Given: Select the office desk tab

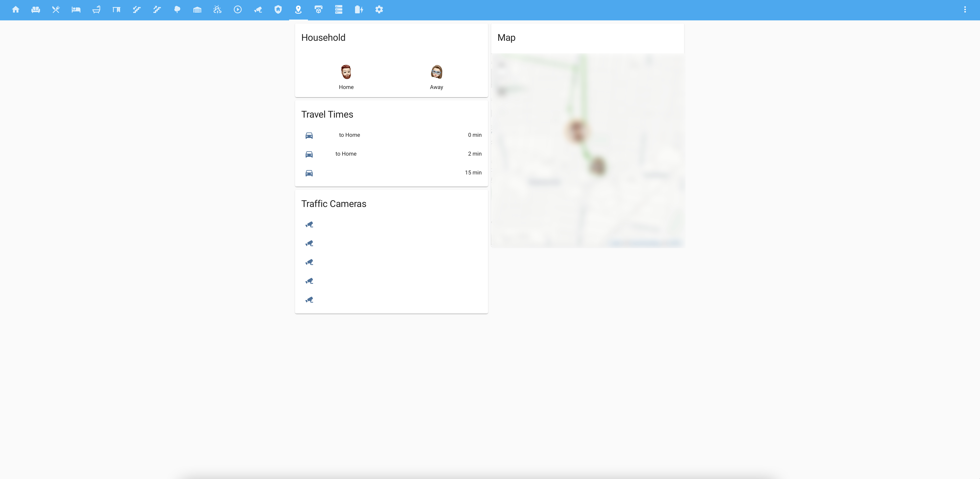Looking at the screenshot, I should click(x=116, y=9).
